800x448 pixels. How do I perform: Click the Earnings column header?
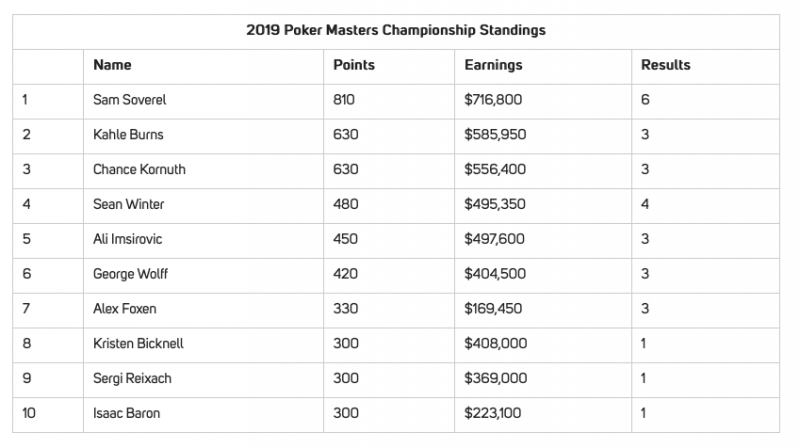(x=493, y=65)
